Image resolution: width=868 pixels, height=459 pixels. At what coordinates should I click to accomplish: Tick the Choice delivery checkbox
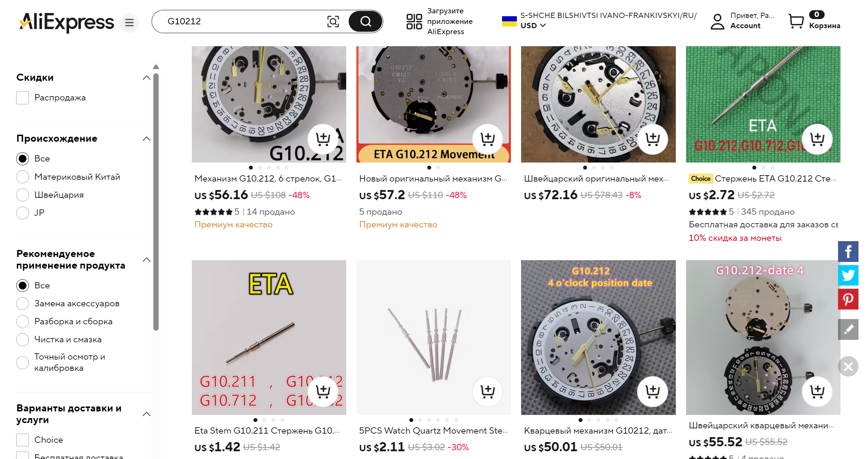coord(23,440)
